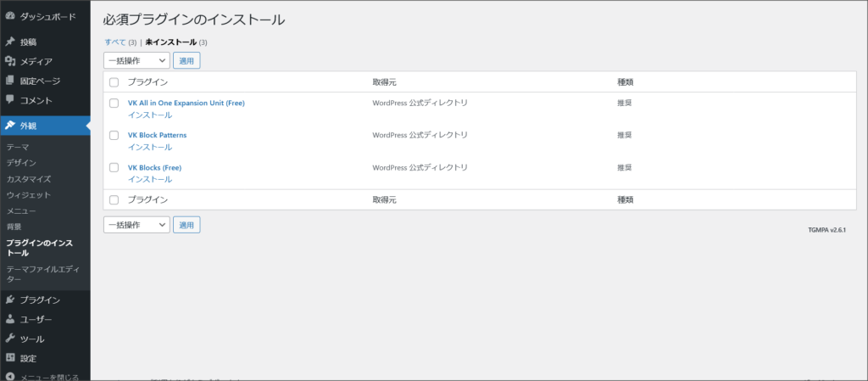Open Media via the メディア icon
The height and width of the screenshot is (381, 868).
pyautogui.click(x=9, y=61)
